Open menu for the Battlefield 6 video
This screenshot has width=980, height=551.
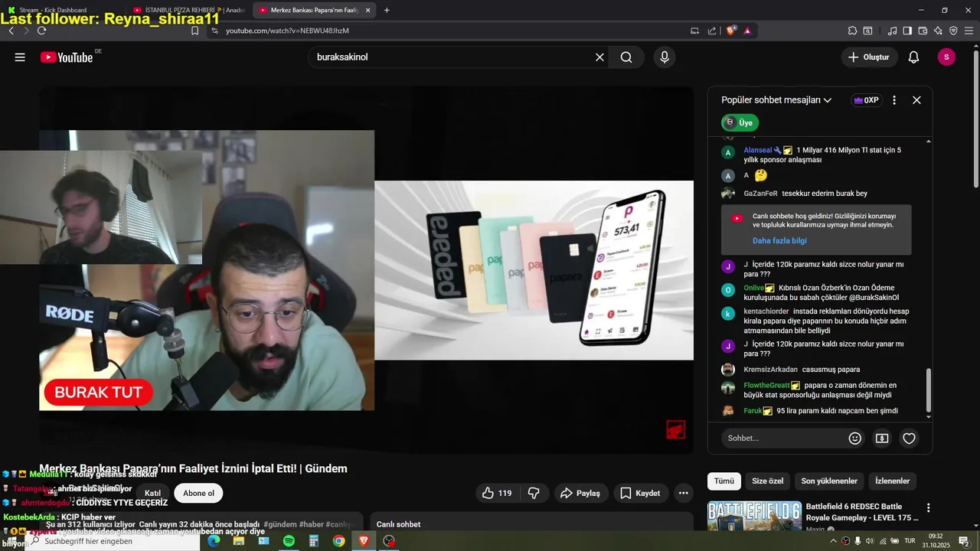pos(928,508)
